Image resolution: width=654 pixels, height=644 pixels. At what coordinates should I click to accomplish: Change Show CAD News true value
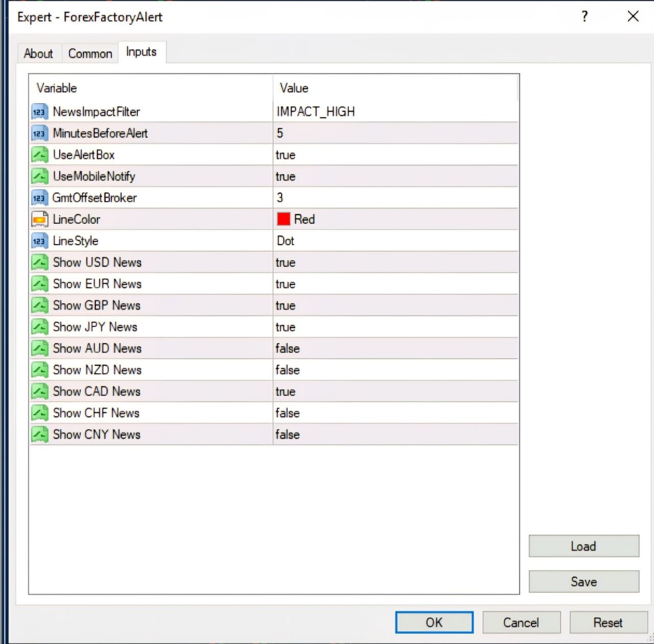tap(395, 391)
